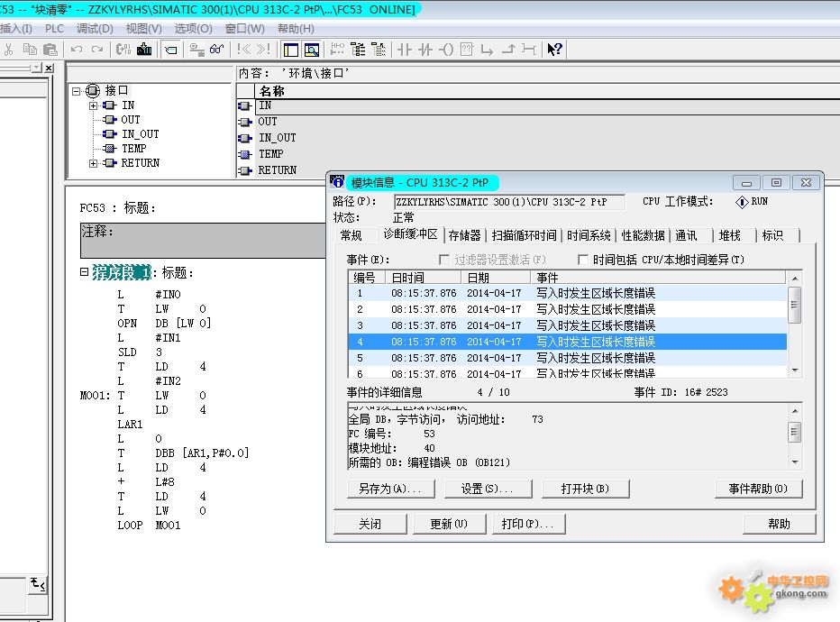
Task: Select OUT in the interface tree
Action: (x=130, y=120)
